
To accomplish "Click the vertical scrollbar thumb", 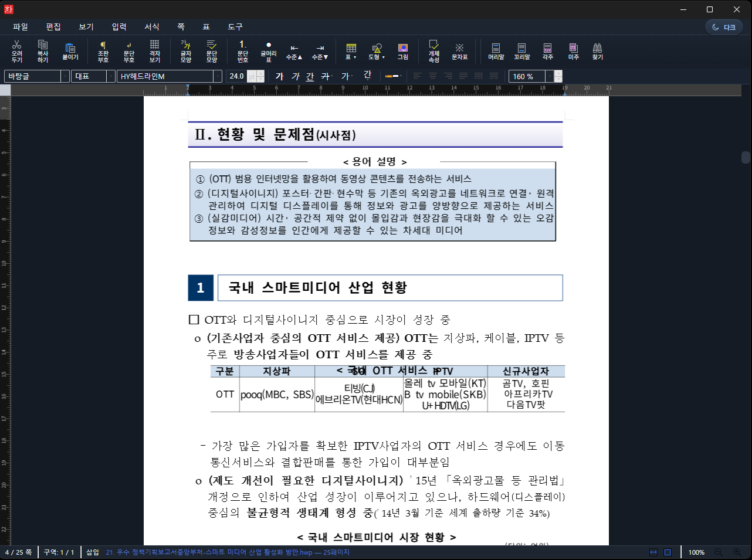I will [746, 157].
